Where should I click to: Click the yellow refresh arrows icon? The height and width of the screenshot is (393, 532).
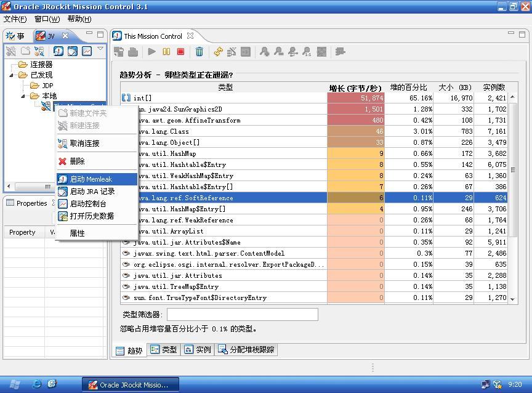coord(218,52)
